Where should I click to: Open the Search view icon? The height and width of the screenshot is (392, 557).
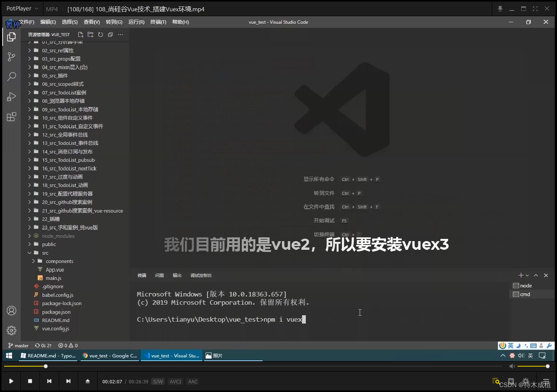coord(11,77)
